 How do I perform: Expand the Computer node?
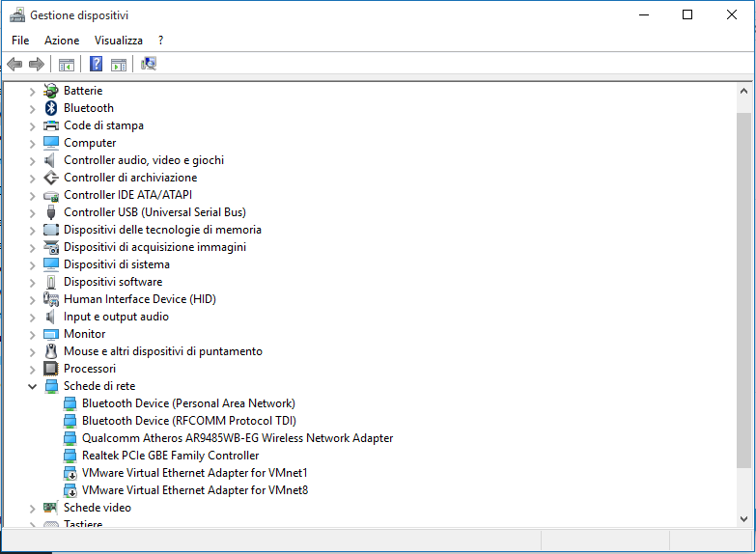(32, 144)
